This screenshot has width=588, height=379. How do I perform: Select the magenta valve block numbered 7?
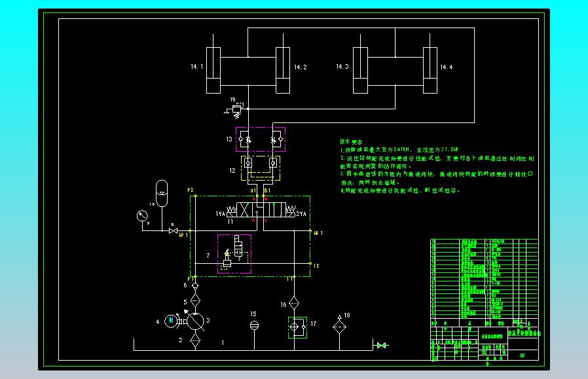[234, 254]
